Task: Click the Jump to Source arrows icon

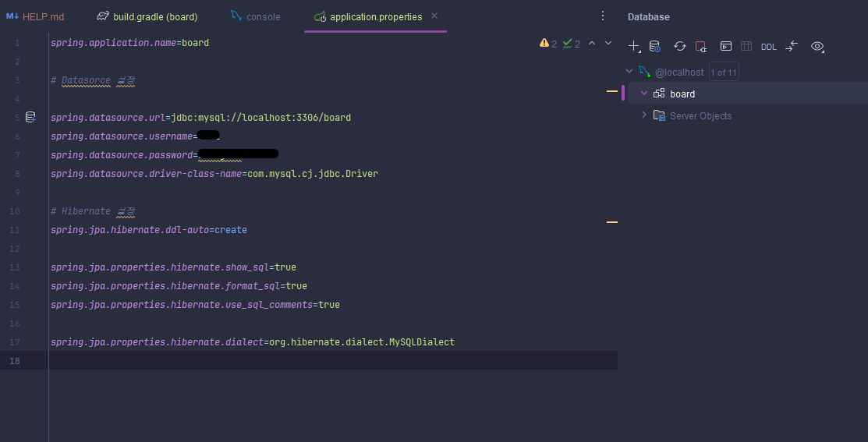Action: (x=792, y=47)
